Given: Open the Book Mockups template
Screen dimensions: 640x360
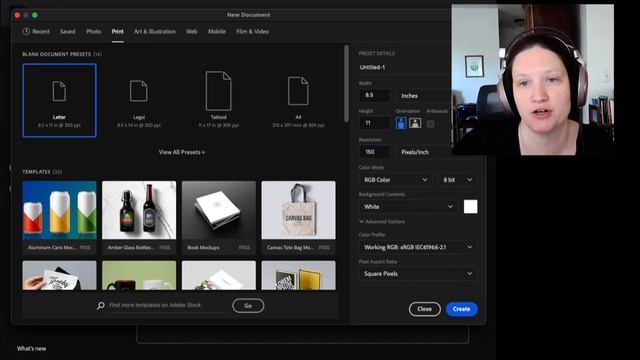Looking at the screenshot, I should (219, 218).
